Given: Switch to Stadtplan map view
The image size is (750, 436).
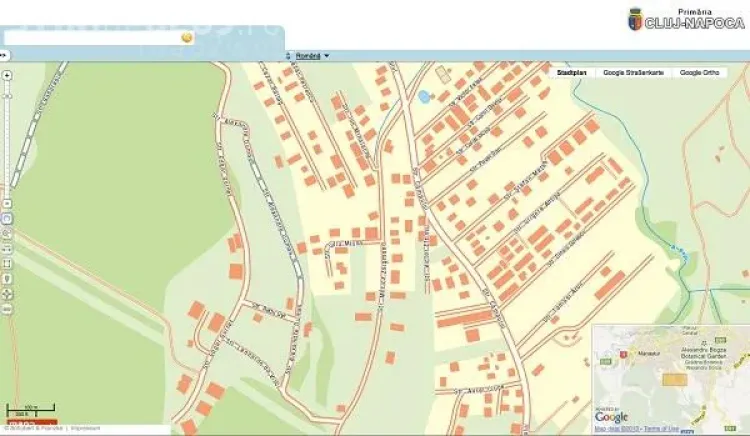Looking at the screenshot, I should (x=572, y=73).
